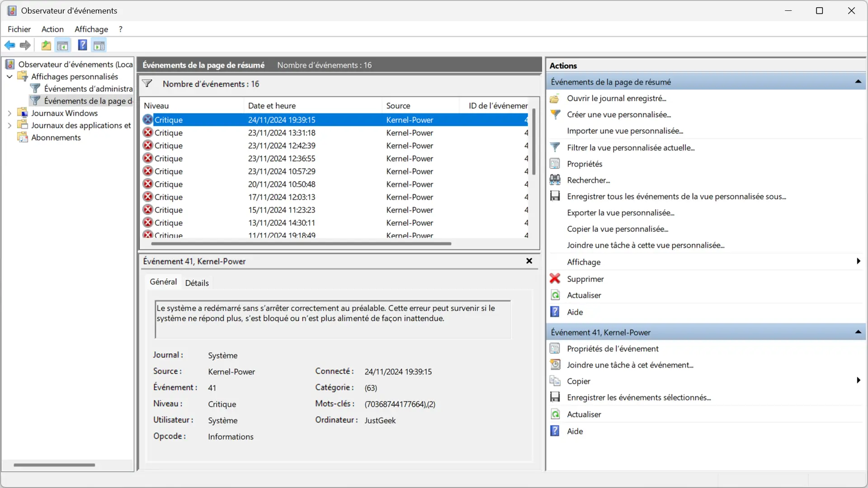This screenshot has height=488, width=868.
Task: Select Événements de la page de résumé tree item
Action: click(81, 101)
